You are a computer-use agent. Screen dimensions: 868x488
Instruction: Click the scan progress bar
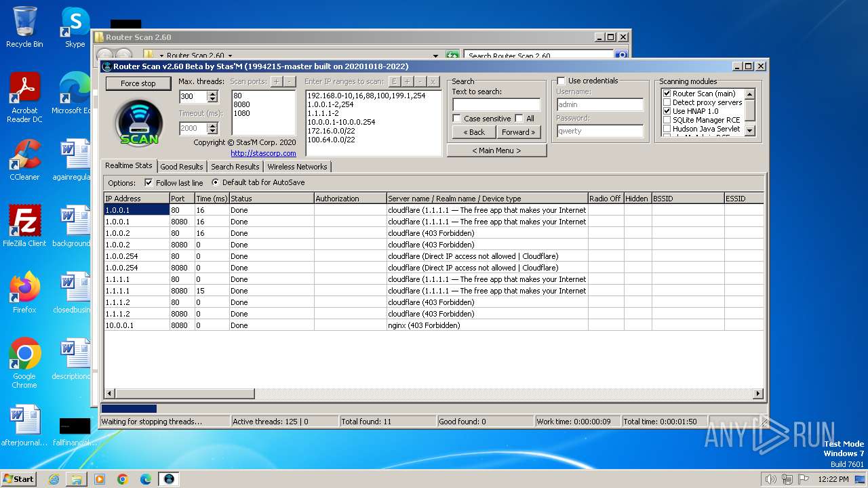[434, 409]
